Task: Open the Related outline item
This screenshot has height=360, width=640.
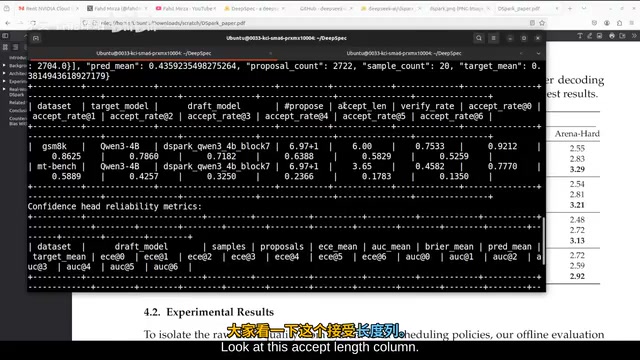Action: tap(18, 102)
